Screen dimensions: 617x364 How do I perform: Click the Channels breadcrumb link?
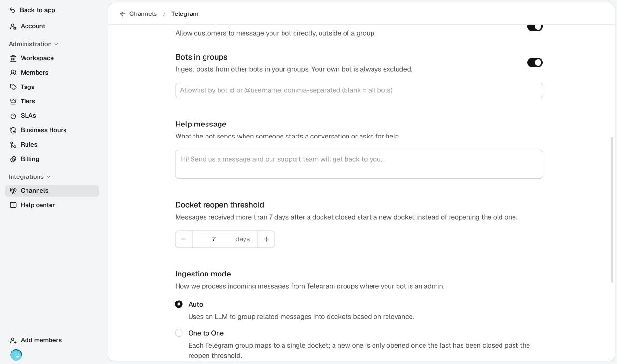coord(143,14)
